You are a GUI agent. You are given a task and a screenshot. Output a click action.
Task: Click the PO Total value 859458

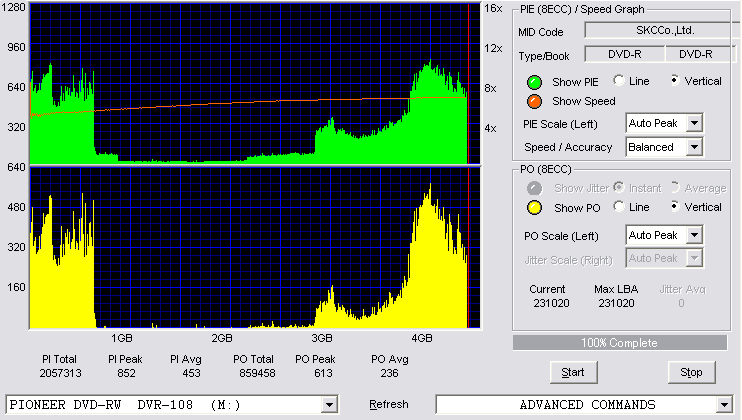click(257, 373)
